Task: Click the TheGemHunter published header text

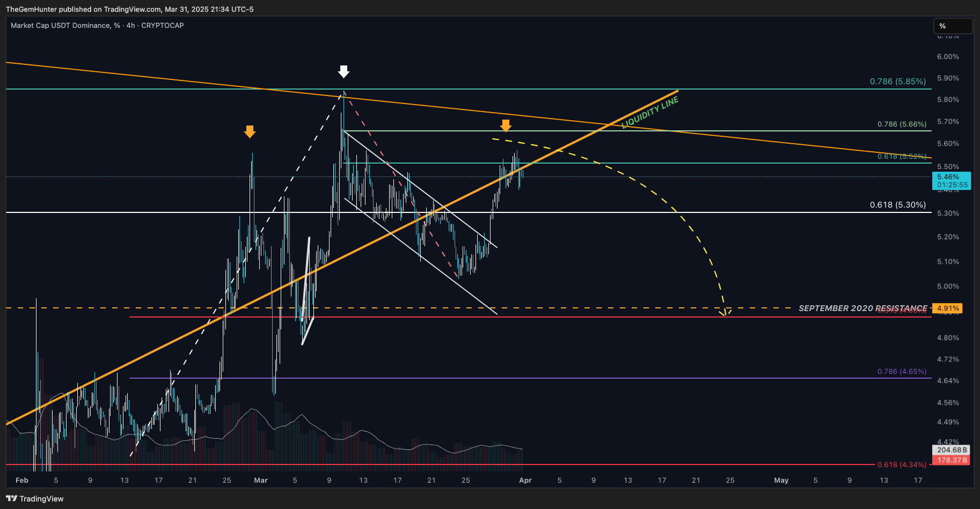Action: 129,9
